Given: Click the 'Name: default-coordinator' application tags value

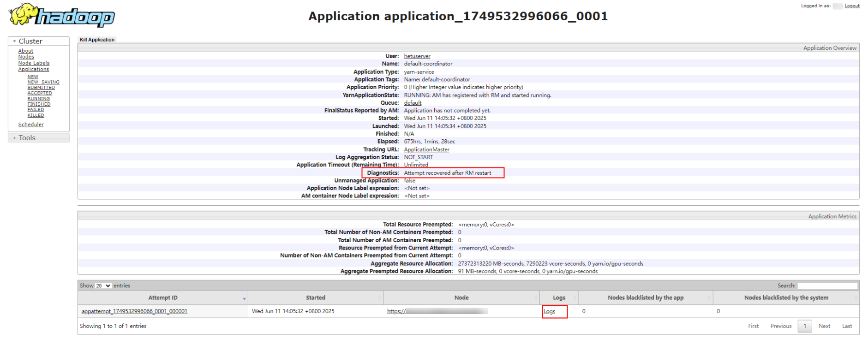Looking at the screenshot, I should pyautogui.click(x=437, y=80).
